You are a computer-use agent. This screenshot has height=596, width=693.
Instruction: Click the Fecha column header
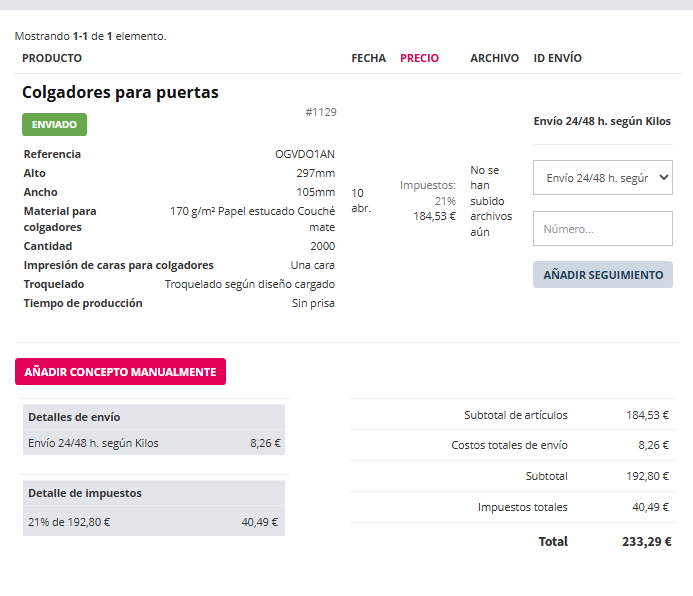click(368, 58)
